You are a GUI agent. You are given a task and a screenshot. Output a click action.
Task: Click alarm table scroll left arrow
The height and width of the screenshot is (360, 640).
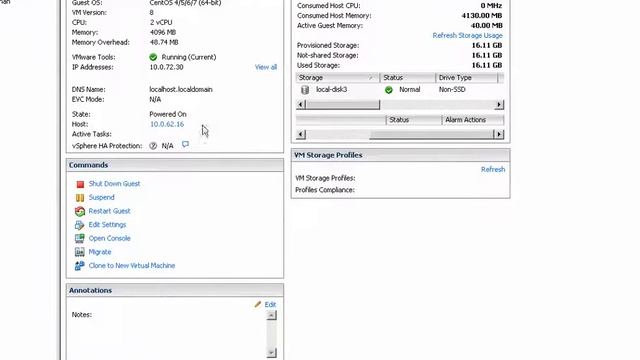pos(301,134)
